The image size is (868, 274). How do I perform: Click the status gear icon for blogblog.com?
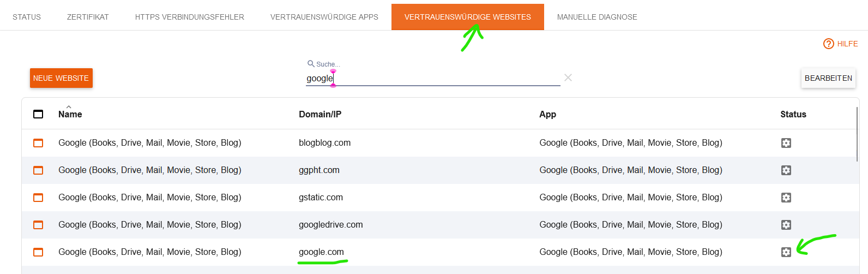[786, 143]
